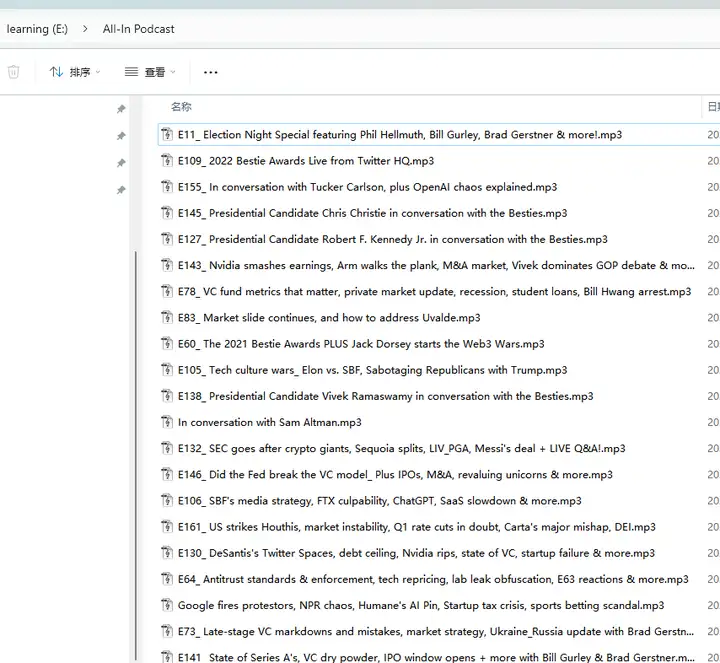720x663 pixels.
Task: Select E73_ Late-stage VC markdowns file name
Action: 436,632
